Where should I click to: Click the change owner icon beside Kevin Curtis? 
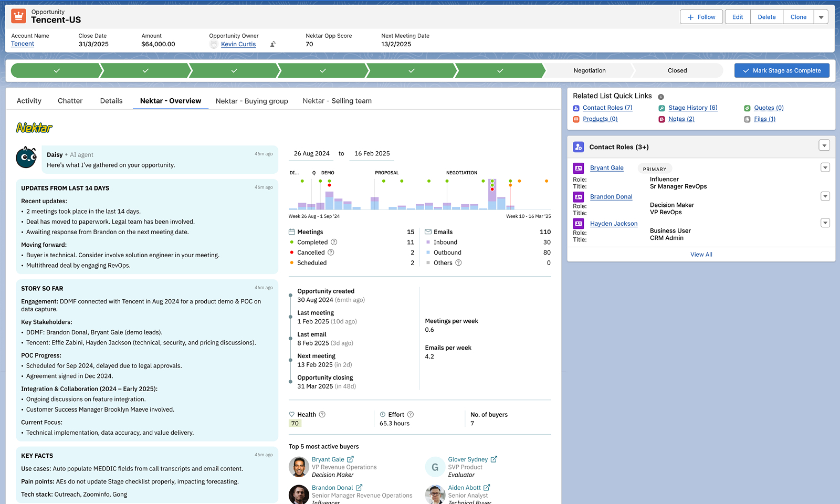click(273, 45)
